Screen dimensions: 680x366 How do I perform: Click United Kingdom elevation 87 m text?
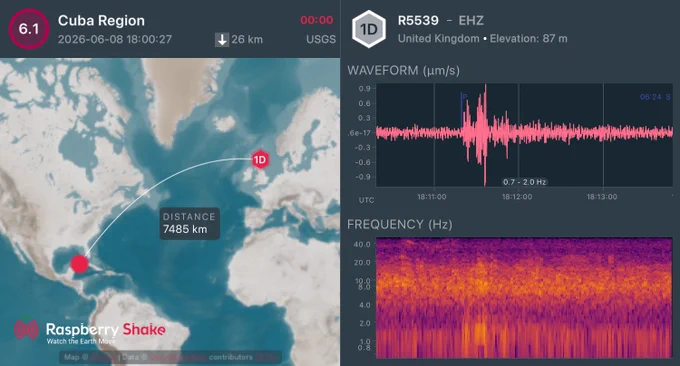[x=483, y=39]
